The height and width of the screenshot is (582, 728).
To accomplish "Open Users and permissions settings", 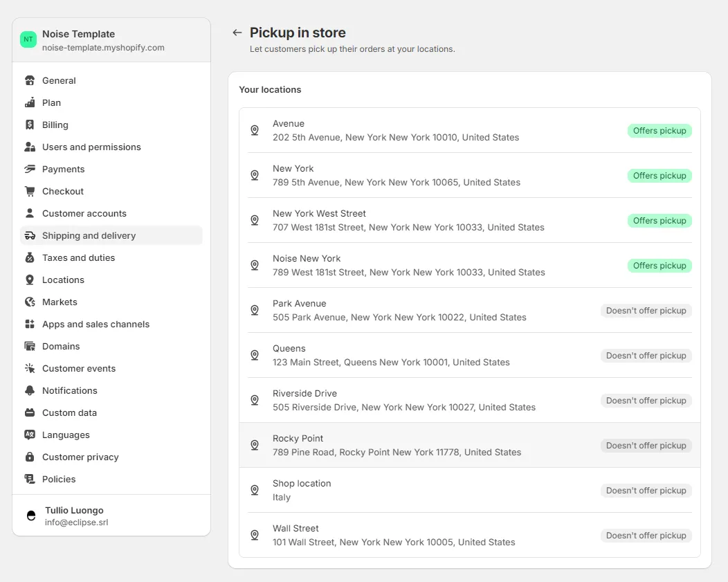I will 91,147.
